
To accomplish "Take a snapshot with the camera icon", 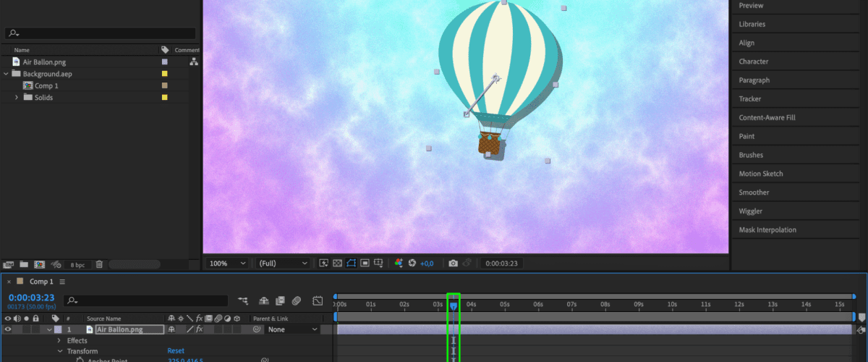I will tap(453, 264).
